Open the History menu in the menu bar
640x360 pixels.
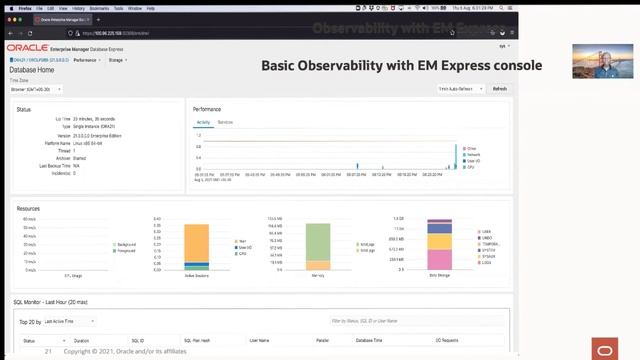pyautogui.click(x=78, y=8)
